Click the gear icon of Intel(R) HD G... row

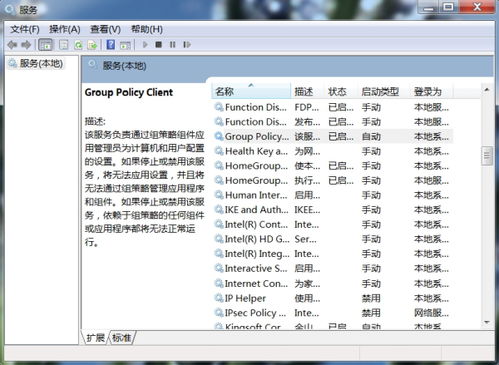tap(219, 239)
